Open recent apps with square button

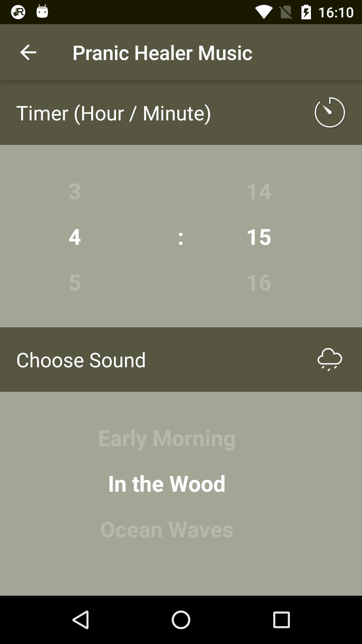tap(281, 620)
